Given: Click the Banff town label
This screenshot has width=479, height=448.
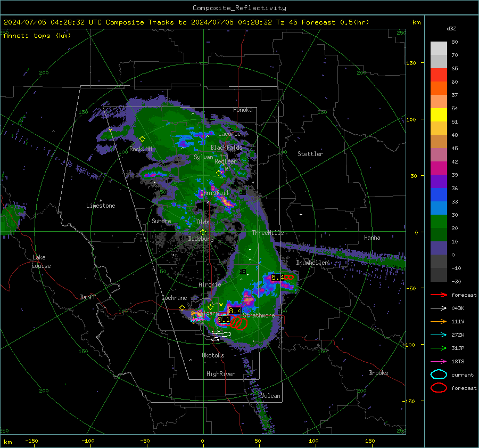Looking at the screenshot, I should [x=88, y=297].
